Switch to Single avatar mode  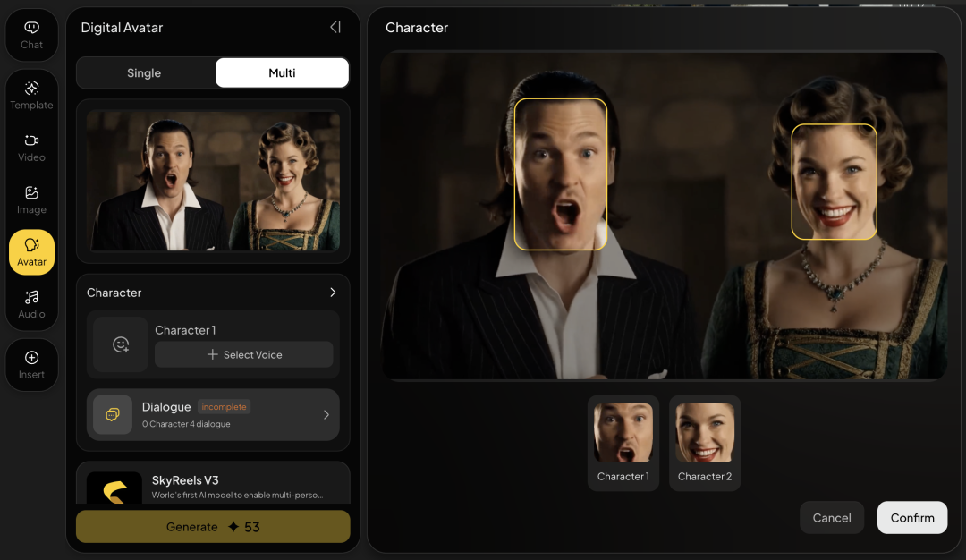pyautogui.click(x=144, y=73)
